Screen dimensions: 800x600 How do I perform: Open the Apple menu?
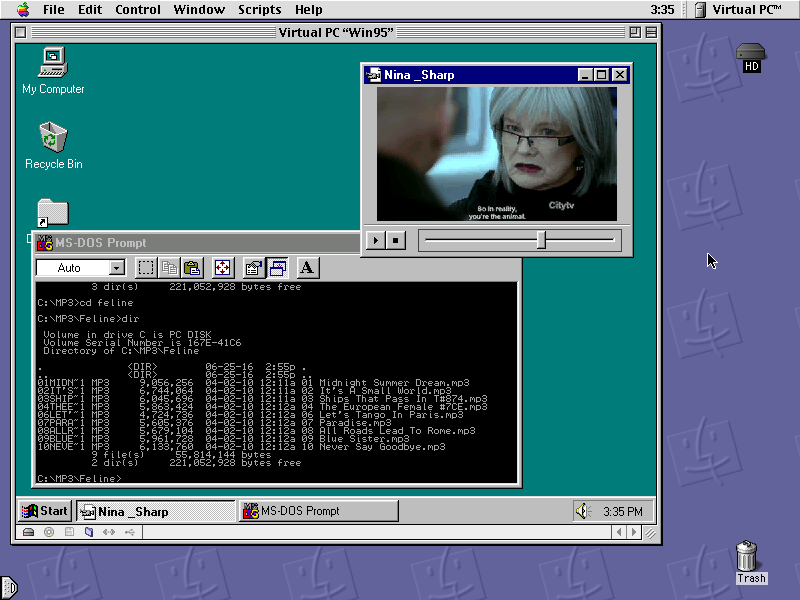coord(23,9)
